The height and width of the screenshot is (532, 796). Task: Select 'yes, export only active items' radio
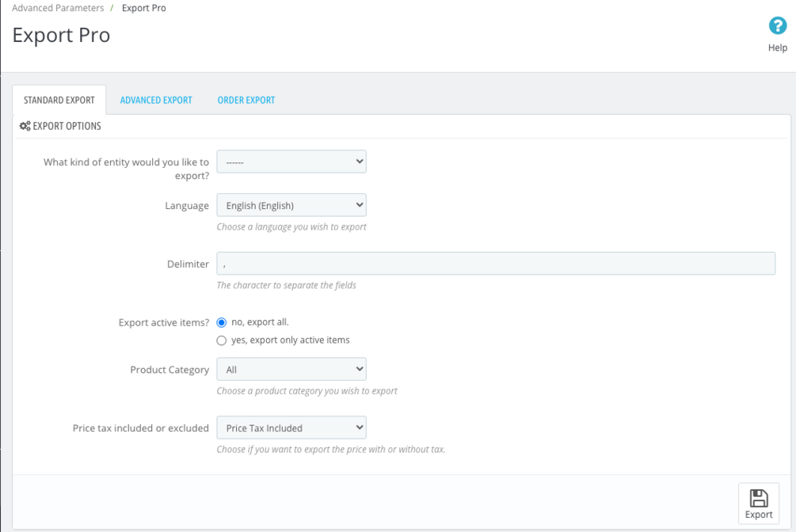click(x=222, y=340)
